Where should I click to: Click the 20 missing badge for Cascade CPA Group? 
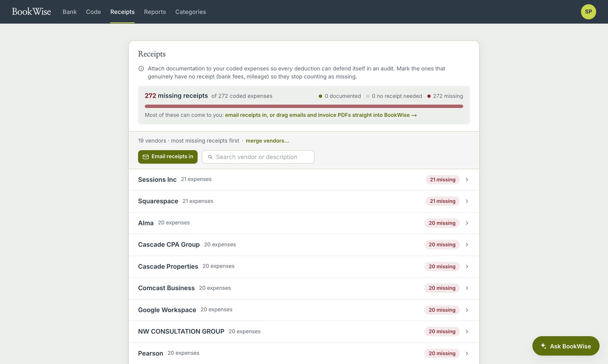pos(442,245)
